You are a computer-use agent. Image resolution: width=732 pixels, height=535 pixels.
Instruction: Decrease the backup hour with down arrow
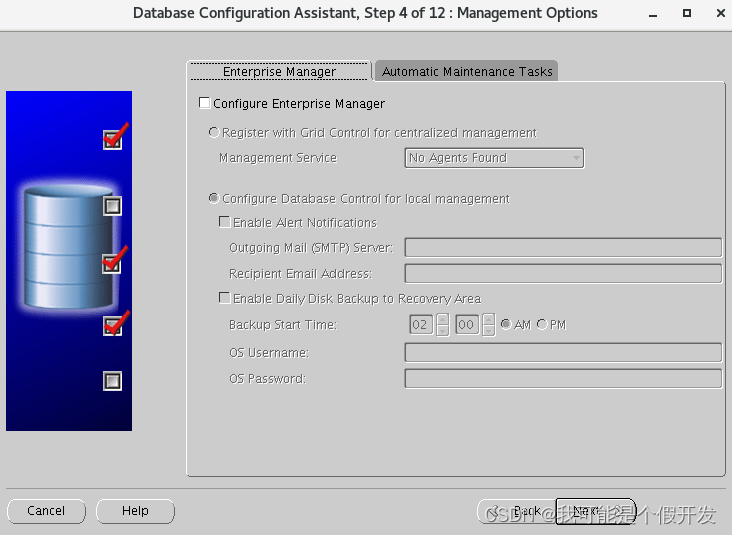pyautogui.click(x=443, y=330)
